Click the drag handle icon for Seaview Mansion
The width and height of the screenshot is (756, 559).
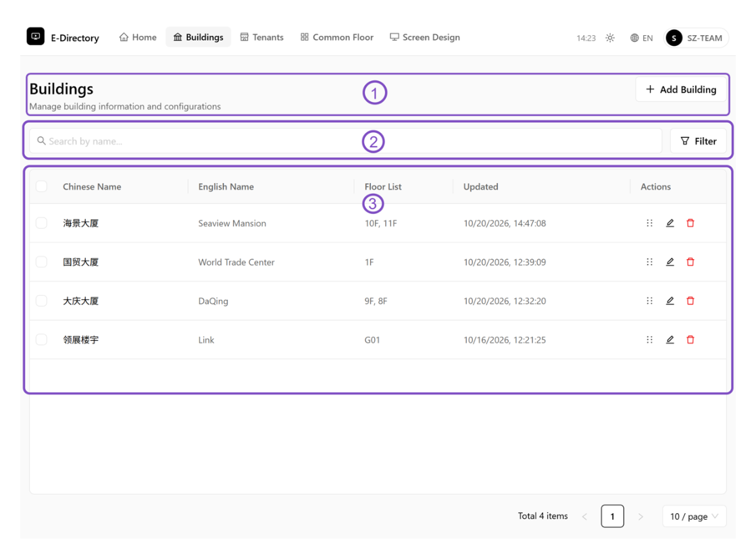click(649, 223)
